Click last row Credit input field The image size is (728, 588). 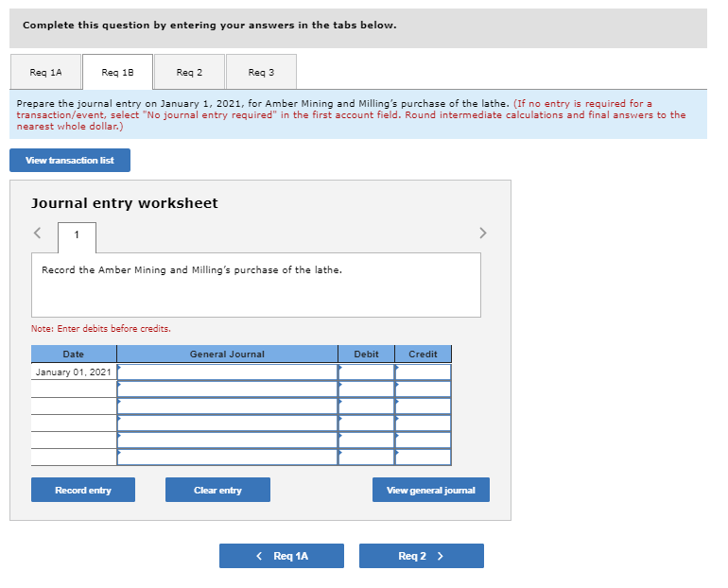[x=423, y=458]
